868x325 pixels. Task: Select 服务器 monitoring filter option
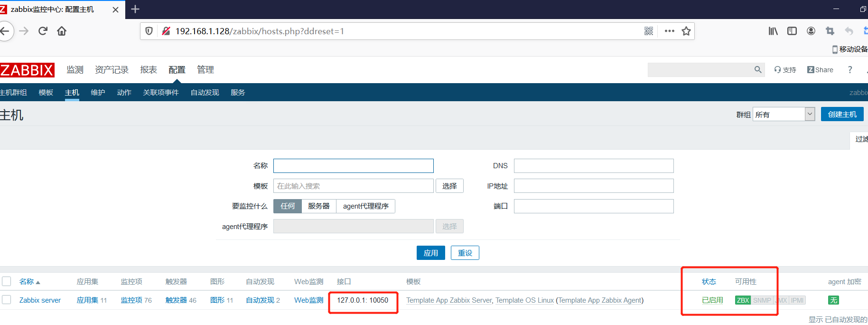pos(319,206)
